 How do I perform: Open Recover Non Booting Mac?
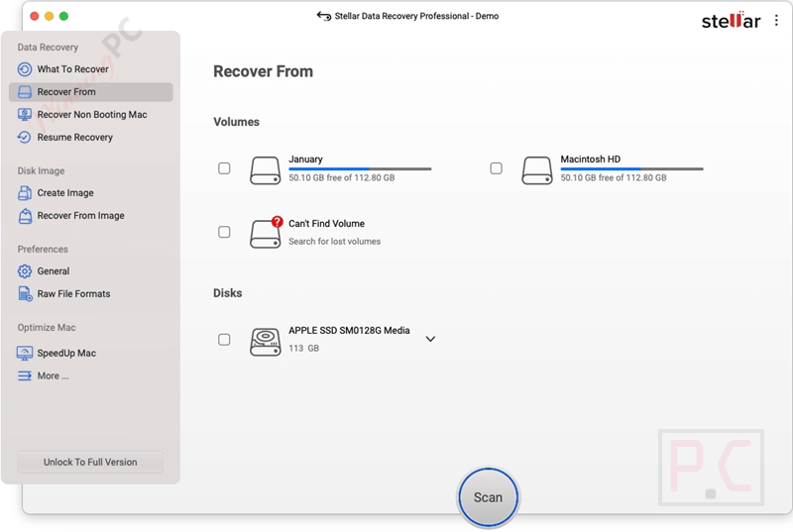click(90, 115)
